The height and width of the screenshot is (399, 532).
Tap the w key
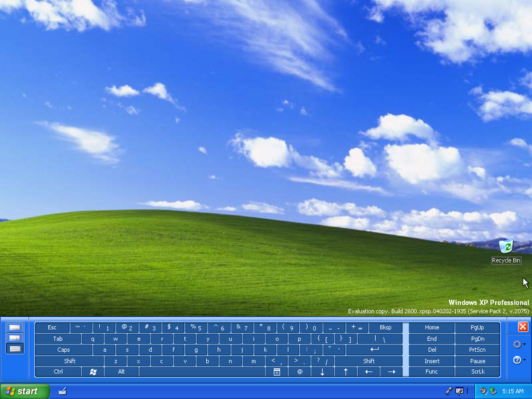[116, 339]
